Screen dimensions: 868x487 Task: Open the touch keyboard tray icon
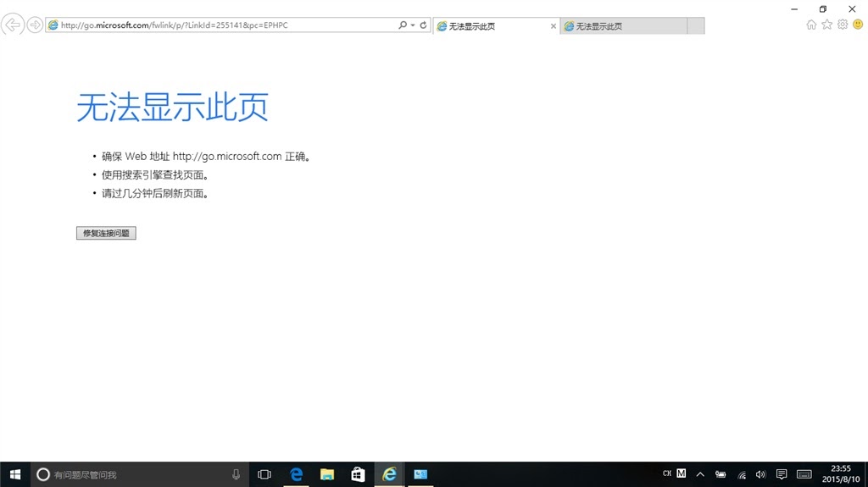point(804,474)
